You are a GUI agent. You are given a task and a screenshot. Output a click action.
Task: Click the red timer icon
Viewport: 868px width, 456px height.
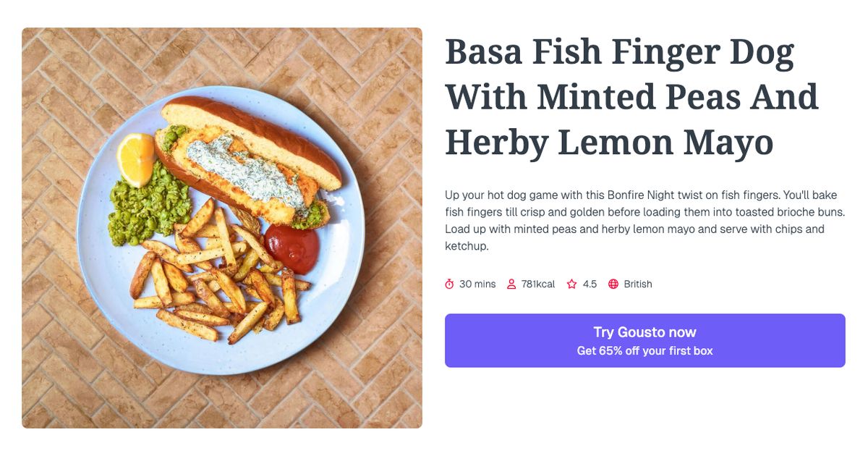click(x=451, y=284)
